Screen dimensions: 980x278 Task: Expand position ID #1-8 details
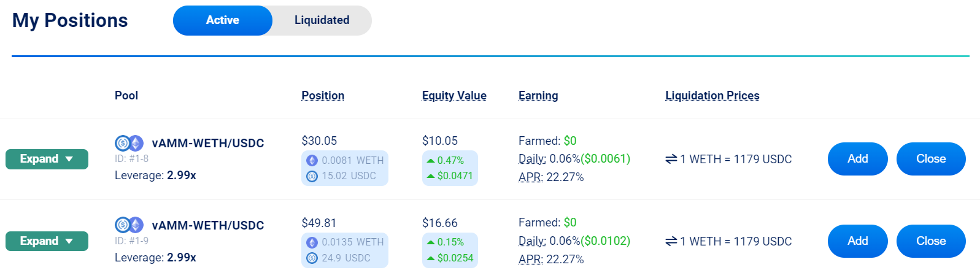point(47,159)
